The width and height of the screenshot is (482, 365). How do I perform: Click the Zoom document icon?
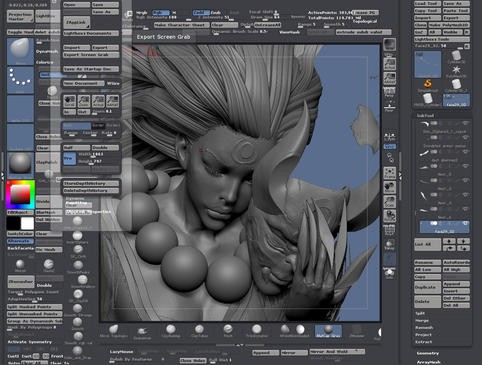[x=84, y=101]
